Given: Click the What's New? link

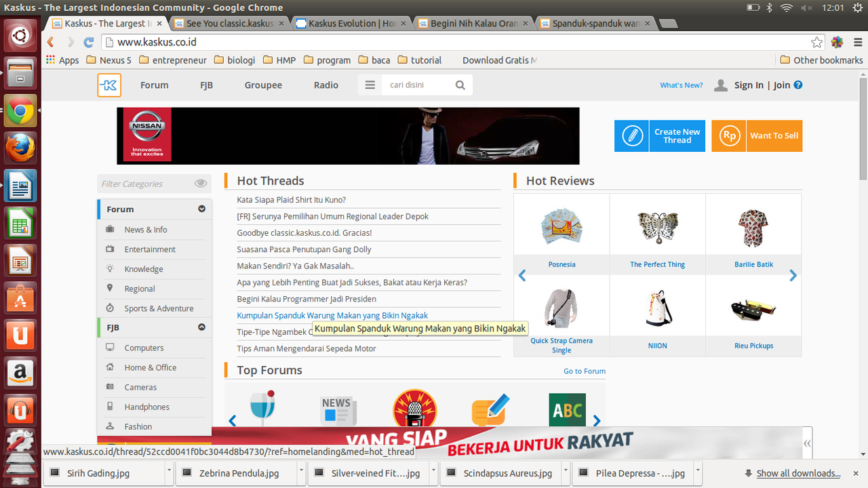Looking at the screenshot, I should coord(682,85).
